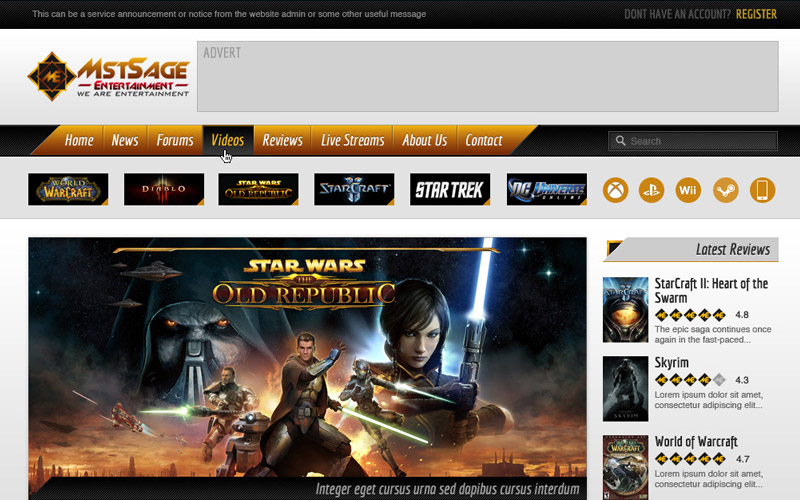Image resolution: width=800 pixels, height=500 pixels.
Task: Open the Live Streams menu item
Action: 353,140
